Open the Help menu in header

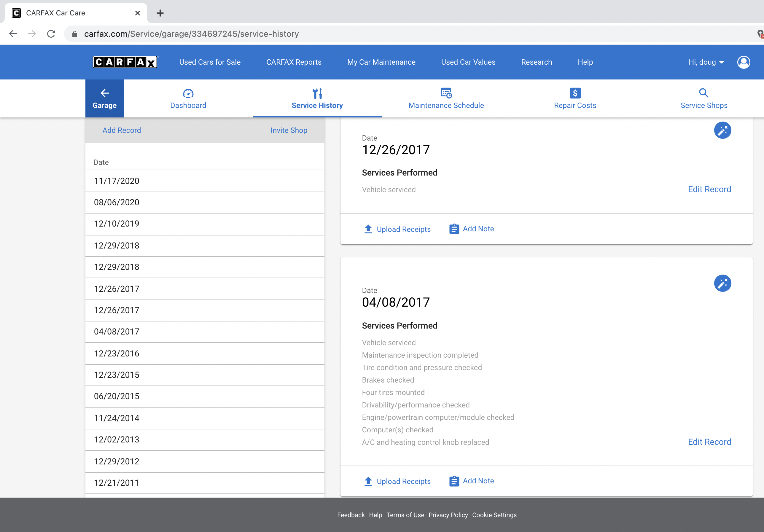[585, 62]
